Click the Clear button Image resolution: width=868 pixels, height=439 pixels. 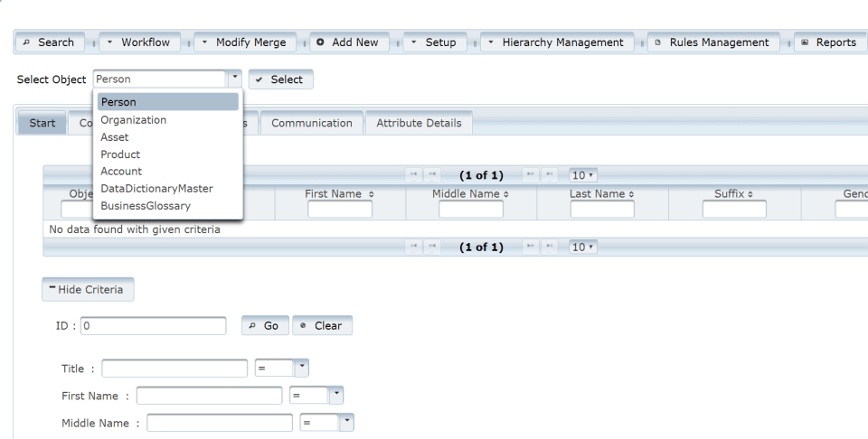point(322,326)
